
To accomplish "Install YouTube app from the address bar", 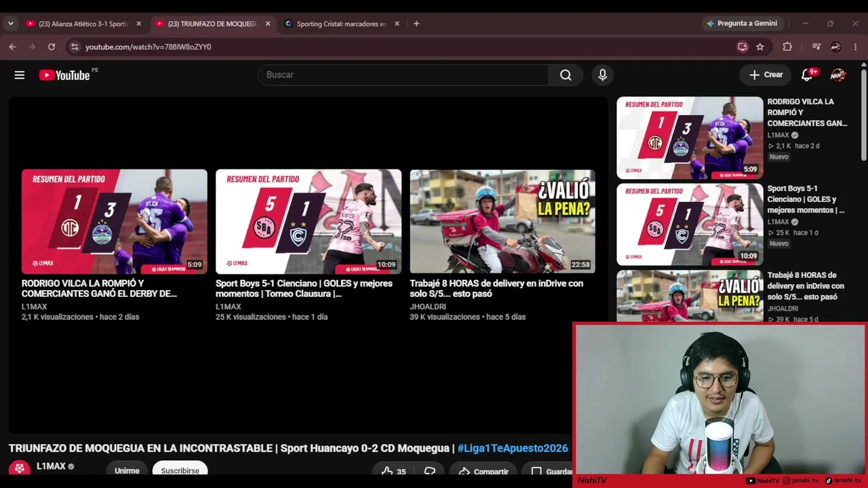I will pyautogui.click(x=743, y=47).
